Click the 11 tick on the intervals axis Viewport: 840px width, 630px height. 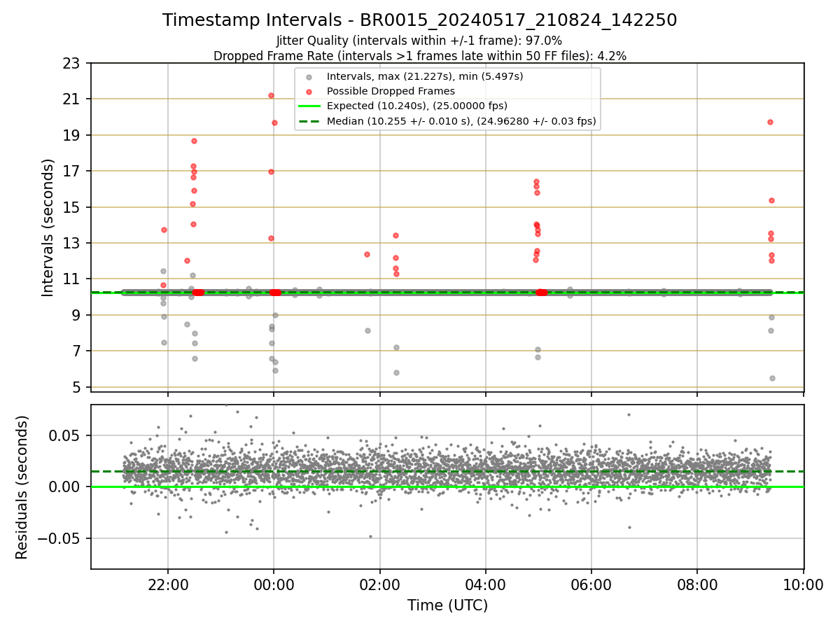tap(73, 279)
